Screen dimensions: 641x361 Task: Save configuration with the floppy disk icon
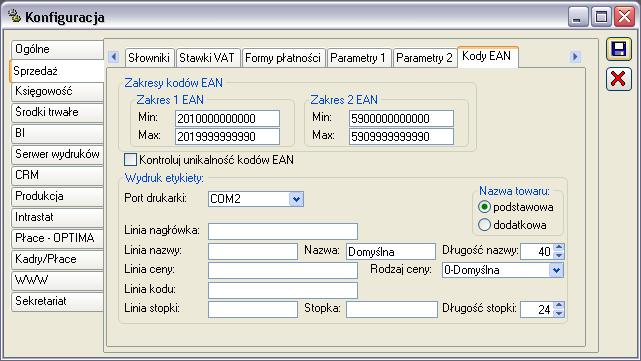pyautogui.click(x=619, y=49)
